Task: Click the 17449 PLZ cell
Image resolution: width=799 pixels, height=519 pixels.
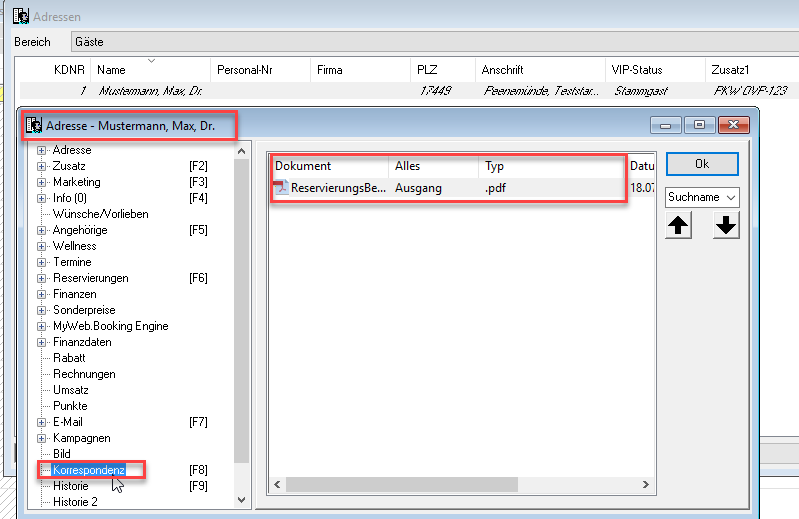Action: tap(435, 91)
